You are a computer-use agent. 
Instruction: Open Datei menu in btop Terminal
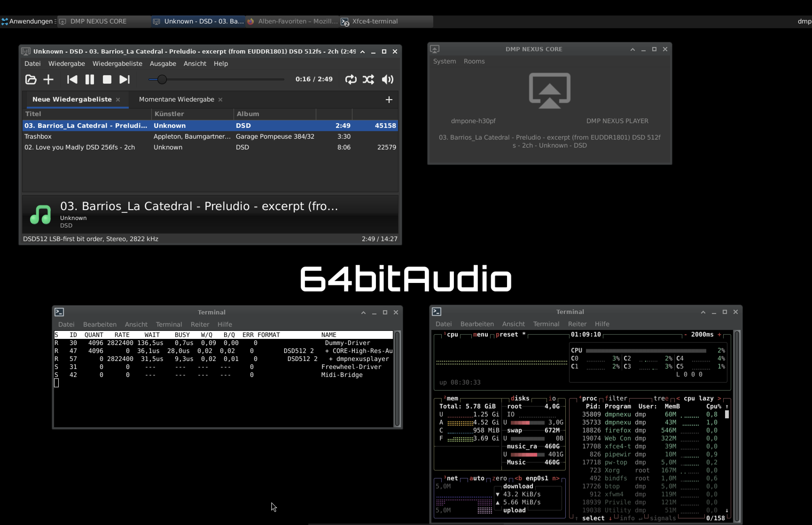(x=443, y=324)
